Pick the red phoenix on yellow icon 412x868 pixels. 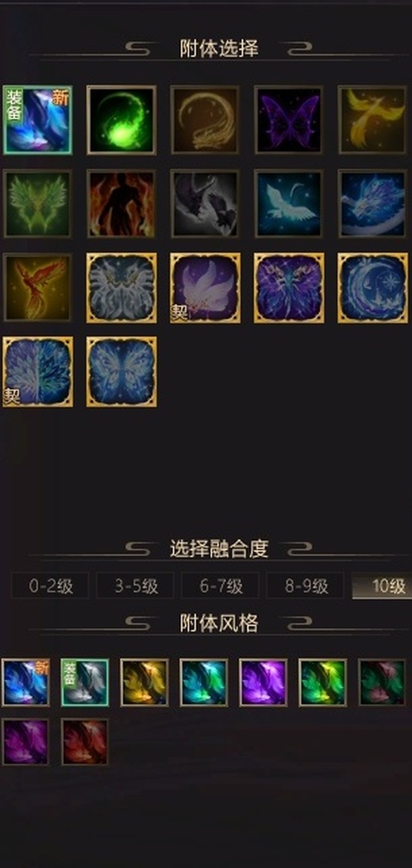coord(38,287)
